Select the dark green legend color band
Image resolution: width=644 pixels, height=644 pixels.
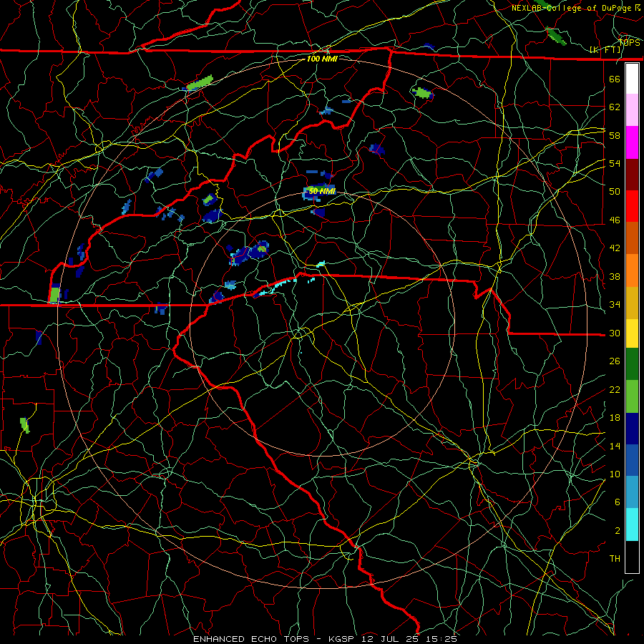click(632, 364)
